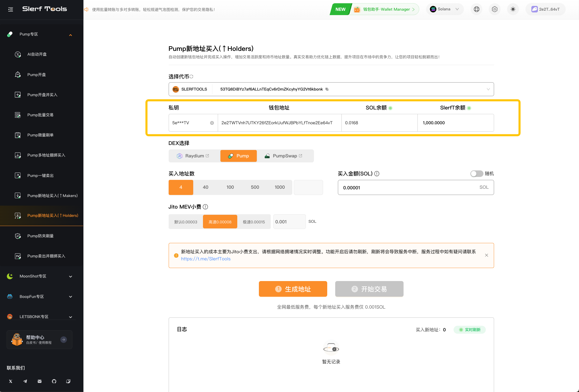This screenshot has width=579, height=392.
Task: Open Pump开盘 sidebar item
Action: [x=41, y=75]
